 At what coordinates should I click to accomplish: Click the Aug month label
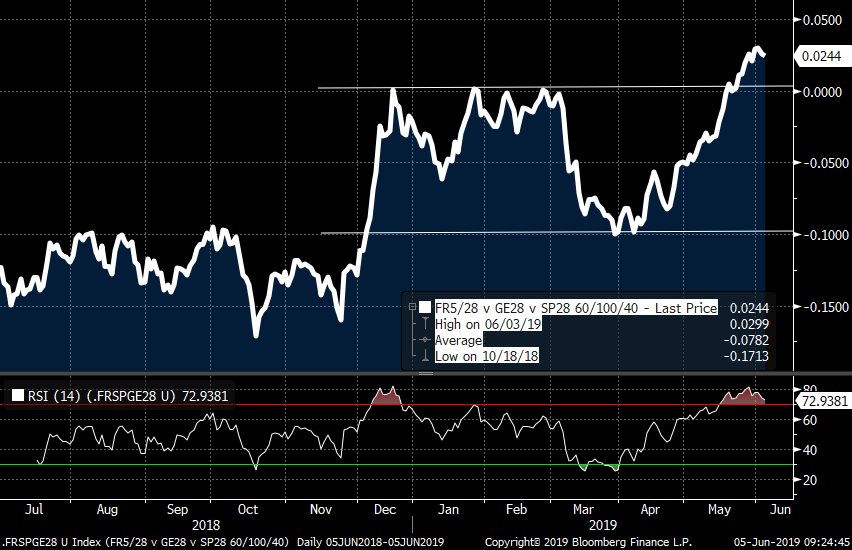pyautogui.click(x=107, y=509)
